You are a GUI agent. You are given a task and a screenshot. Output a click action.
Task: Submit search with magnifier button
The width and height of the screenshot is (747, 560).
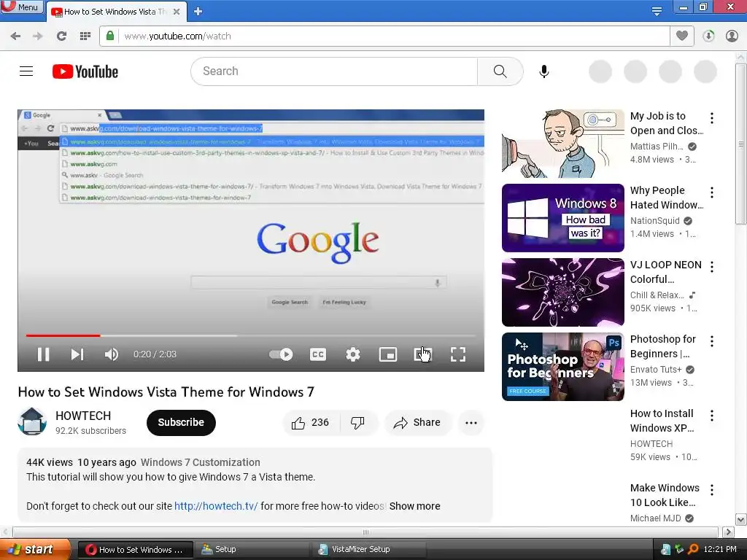(x=500, y=71)
